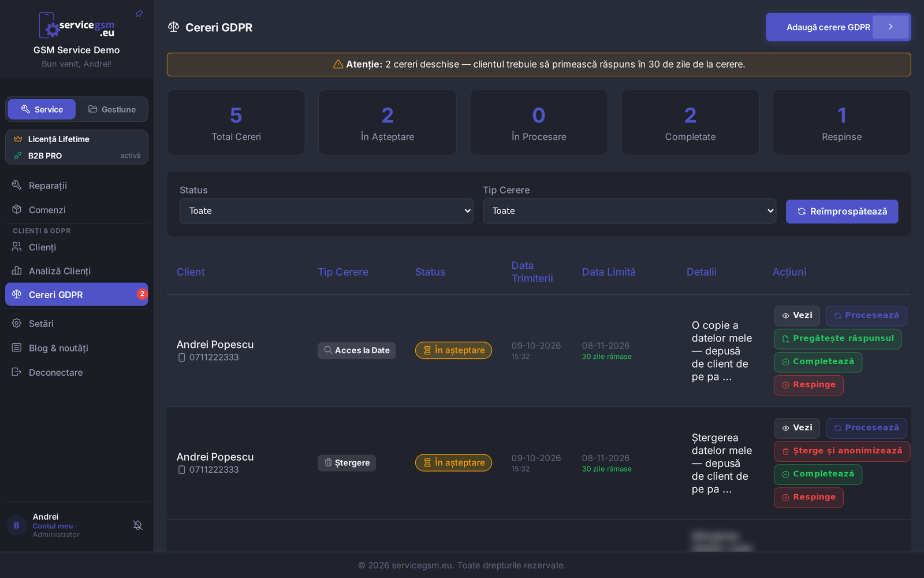Toggle the muted notifications bell icon
This screenshot has height=578, width=924.
point(137,525)
